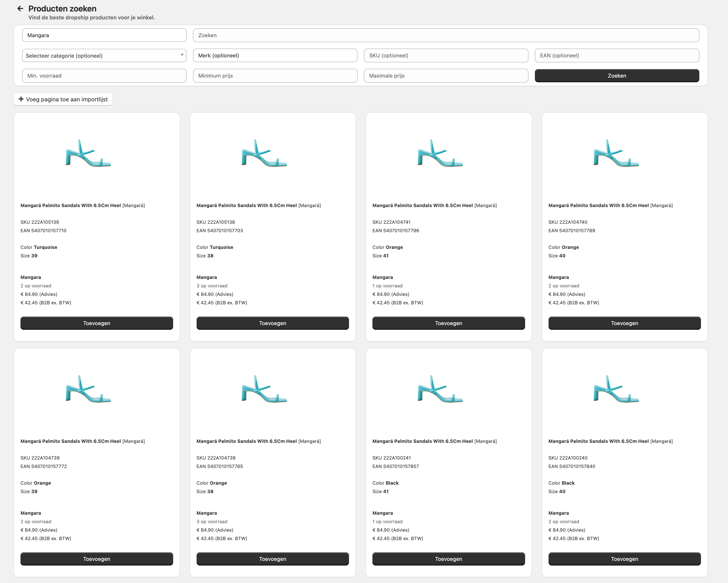The height and width of the screenshot is (583, 728).
Task: Click the back arrow next to Producten zoeken
Action: (20, 9)
